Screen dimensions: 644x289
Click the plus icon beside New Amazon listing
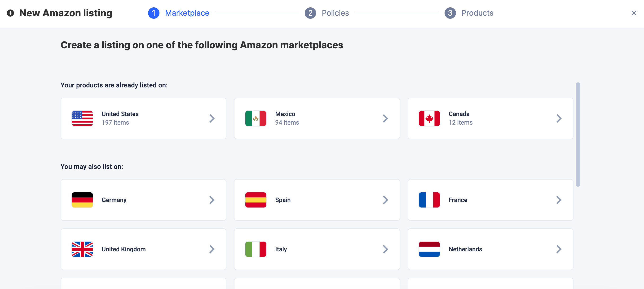coord(10,13)
